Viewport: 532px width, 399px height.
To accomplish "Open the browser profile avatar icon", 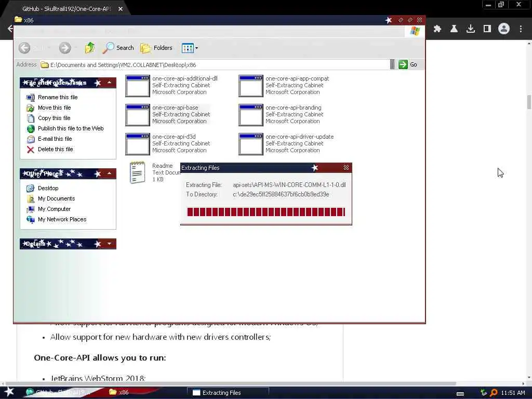I will click(x=504, y=29).
